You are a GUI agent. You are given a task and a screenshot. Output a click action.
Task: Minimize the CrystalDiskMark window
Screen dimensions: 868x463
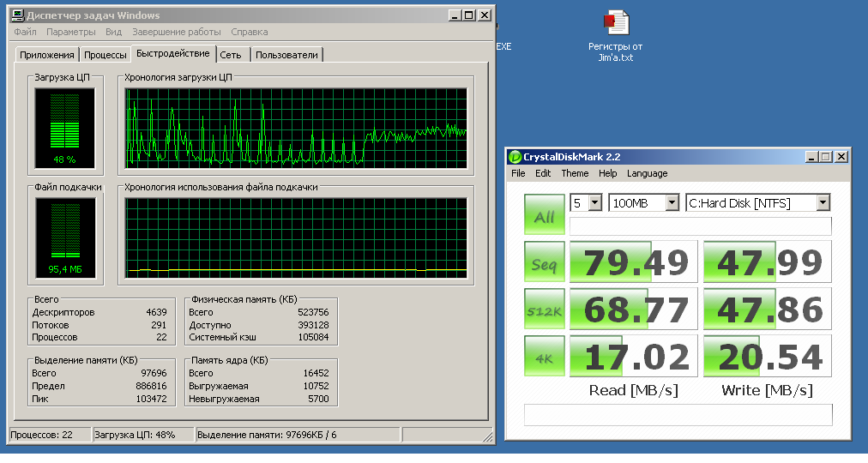pos(811,157)
